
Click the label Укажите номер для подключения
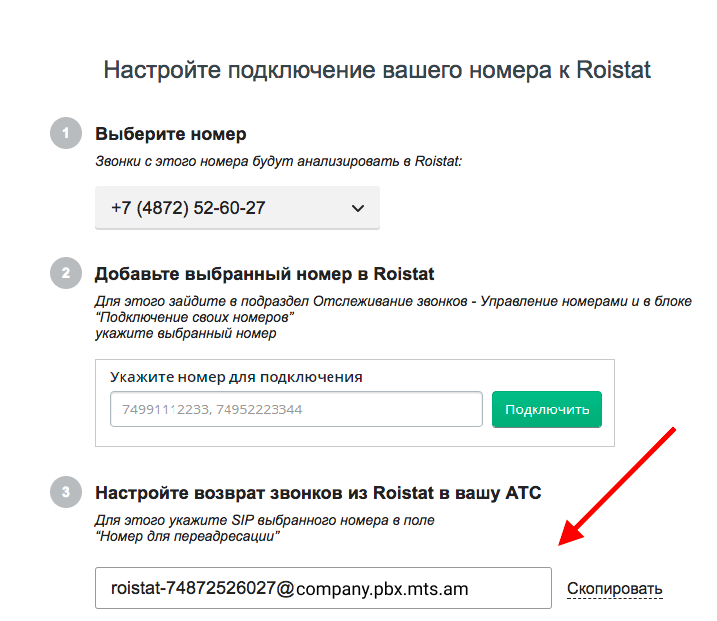[236, 377]
